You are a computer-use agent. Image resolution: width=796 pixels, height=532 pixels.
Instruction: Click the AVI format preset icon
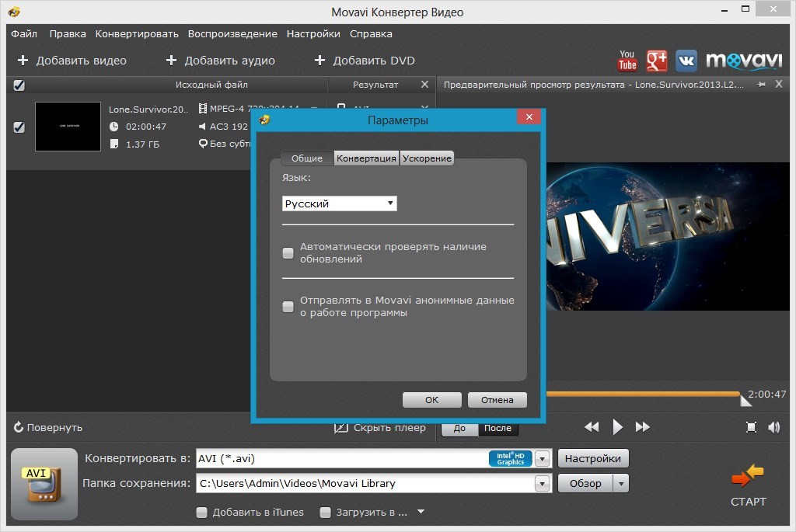pos(44,483)
